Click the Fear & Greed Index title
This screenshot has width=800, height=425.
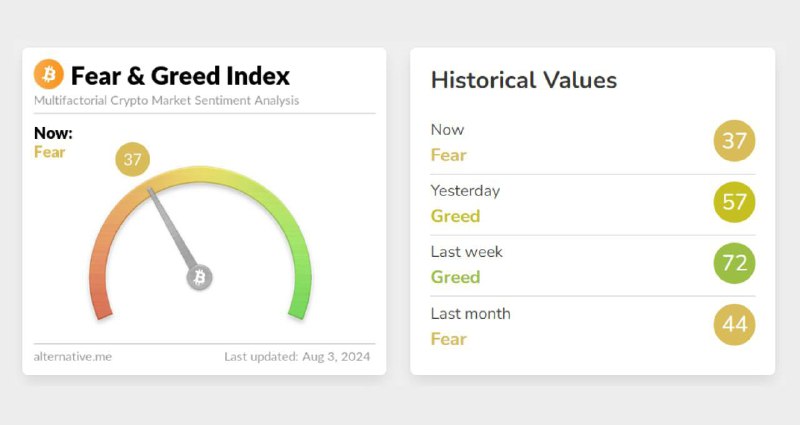click(x=180, y=75)
